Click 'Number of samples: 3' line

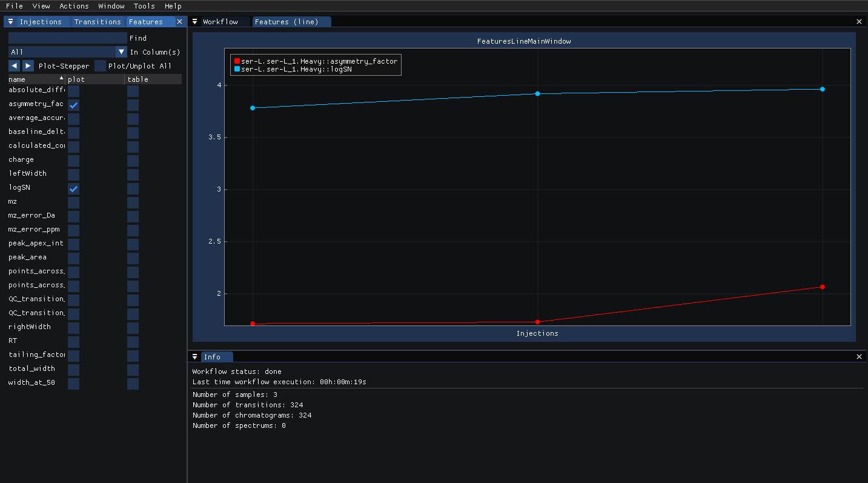click(x=235, y=395)
